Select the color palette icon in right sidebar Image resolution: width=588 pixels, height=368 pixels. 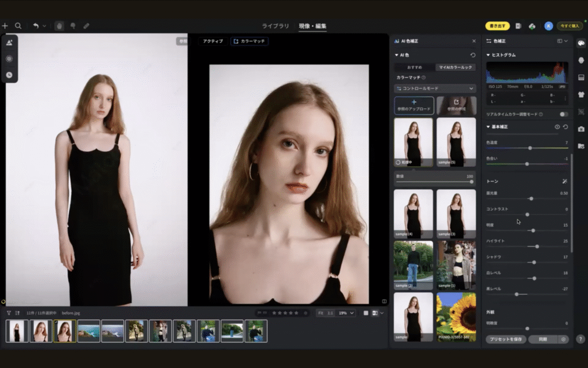(x=581, y=43)
